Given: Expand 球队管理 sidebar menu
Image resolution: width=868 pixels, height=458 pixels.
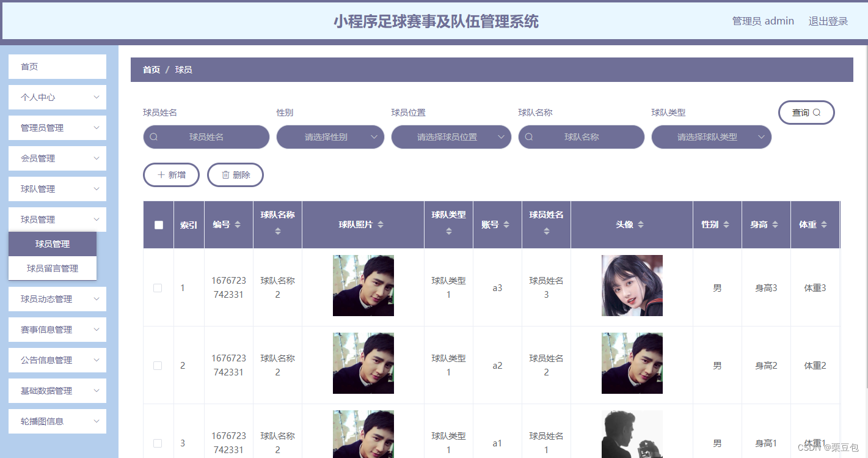Looking at the screenshot, I should [57, 189].
